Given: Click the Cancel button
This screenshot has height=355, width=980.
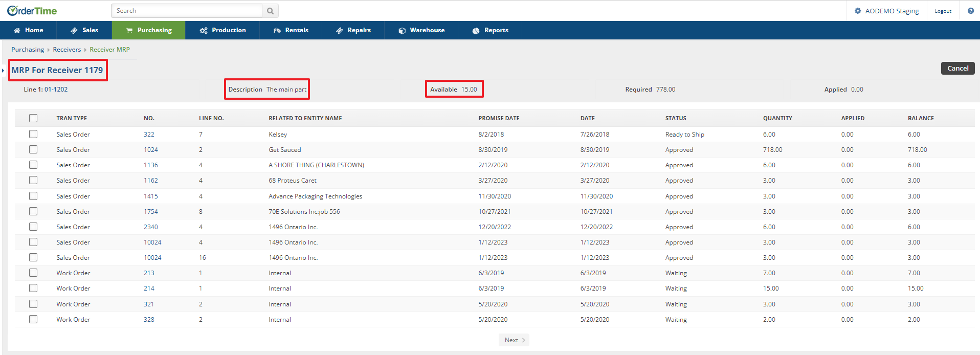Looking at the screenshot, I should 957,68.
